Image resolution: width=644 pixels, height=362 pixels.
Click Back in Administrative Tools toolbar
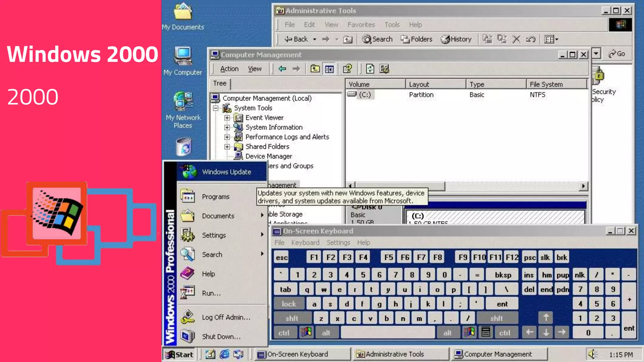pos(296,39)
